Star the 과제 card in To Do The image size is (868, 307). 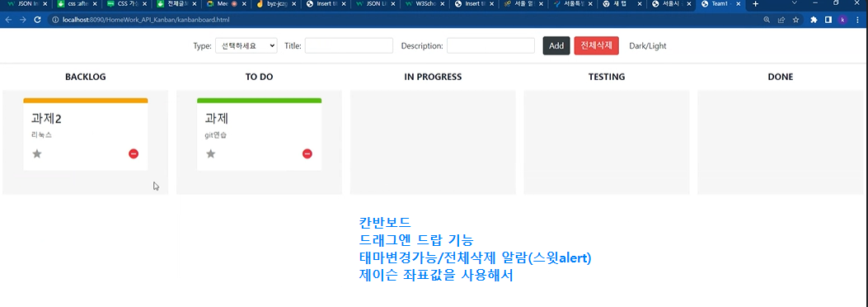click(211, 153)
